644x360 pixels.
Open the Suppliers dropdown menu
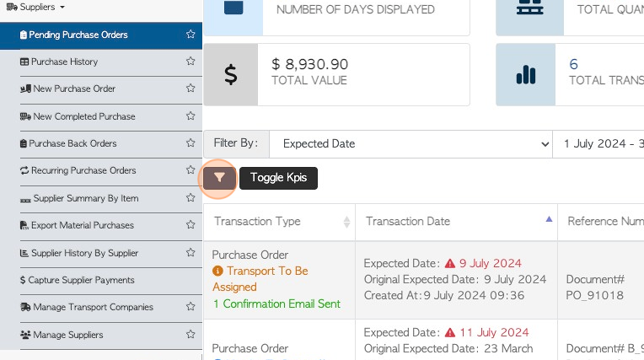(x=35, y=7)
